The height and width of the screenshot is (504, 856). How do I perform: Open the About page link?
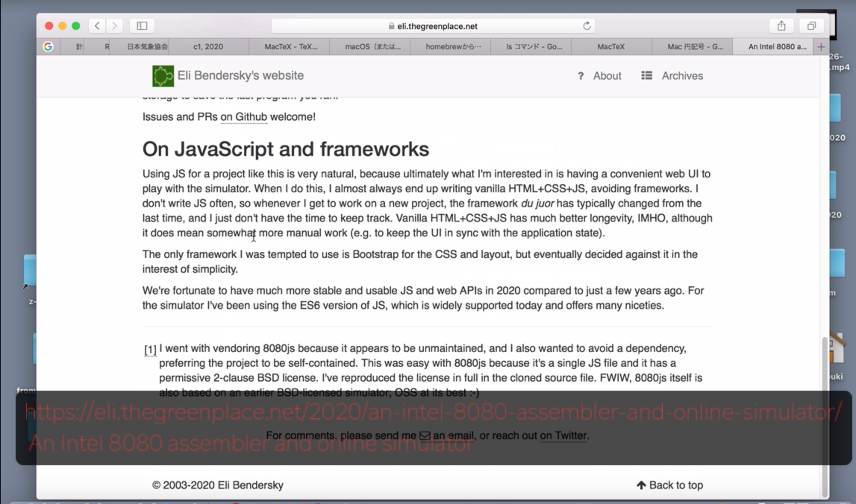(607, 76)
